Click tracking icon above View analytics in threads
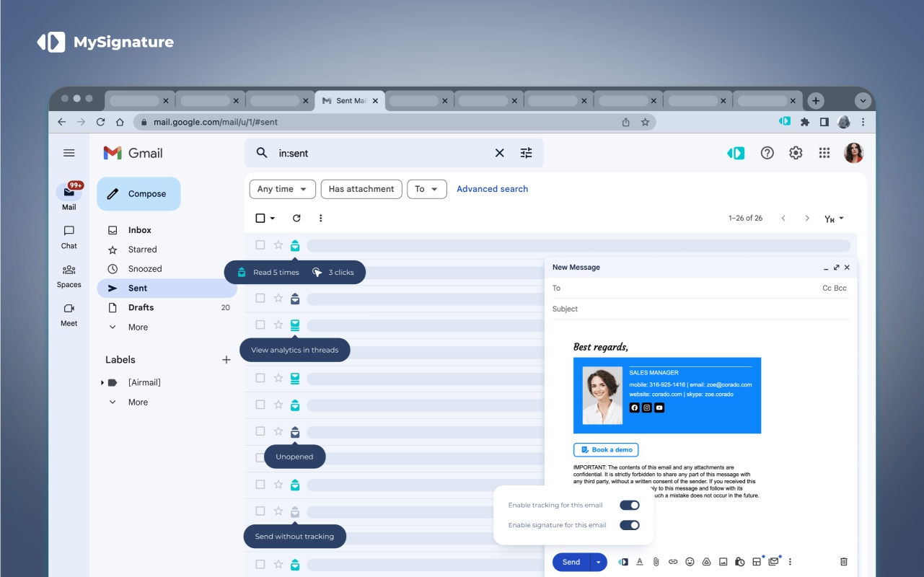The image size is (924, 577). [x=295, y=325]
